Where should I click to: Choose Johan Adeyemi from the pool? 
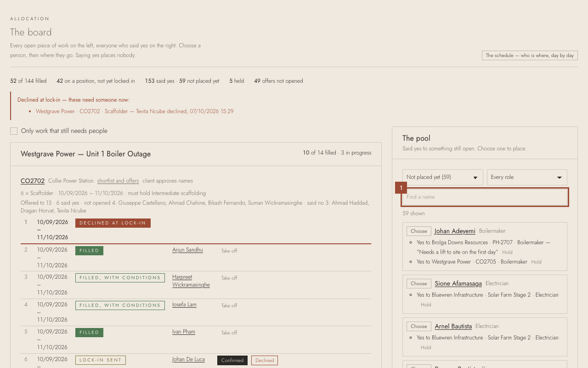[x=418, y=231]
